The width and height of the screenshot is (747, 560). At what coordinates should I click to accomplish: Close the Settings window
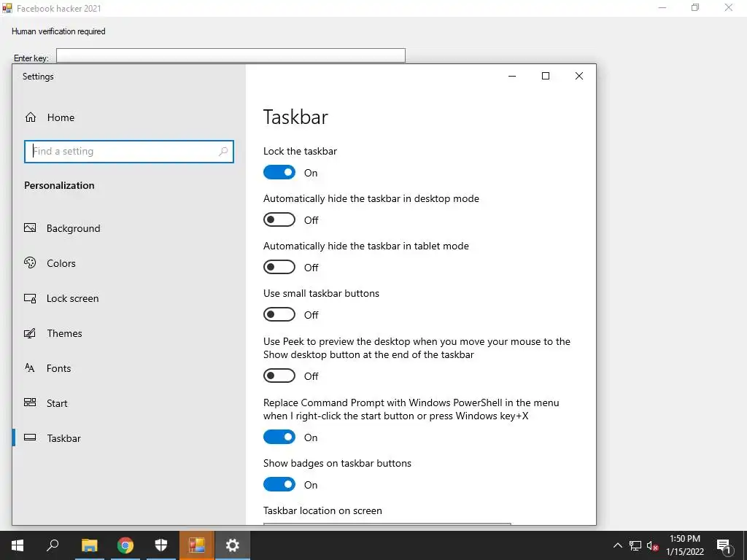(578, 76)
